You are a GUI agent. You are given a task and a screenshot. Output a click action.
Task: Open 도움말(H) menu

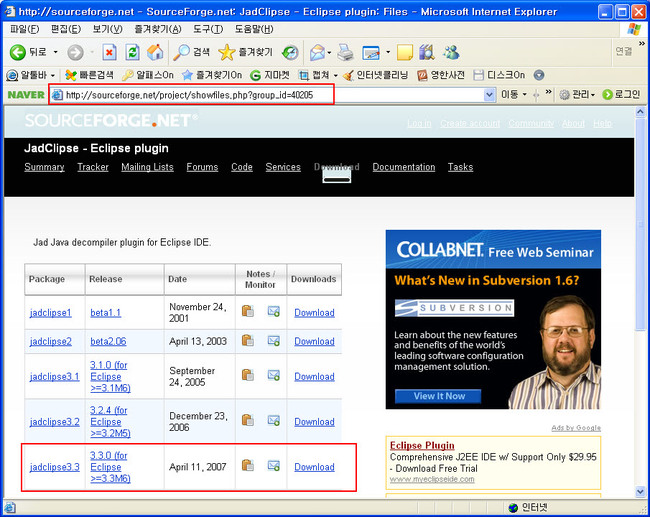point(254,29)
